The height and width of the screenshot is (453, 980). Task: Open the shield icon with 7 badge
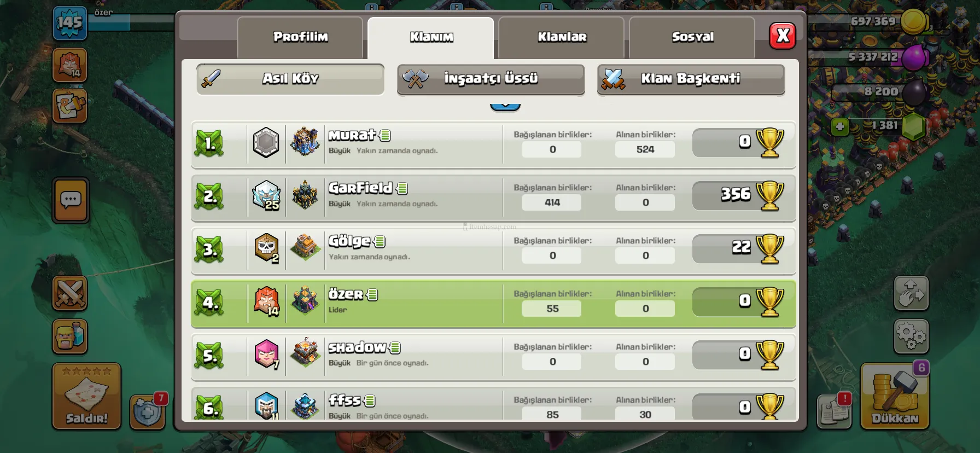click(x=147, y=412)
